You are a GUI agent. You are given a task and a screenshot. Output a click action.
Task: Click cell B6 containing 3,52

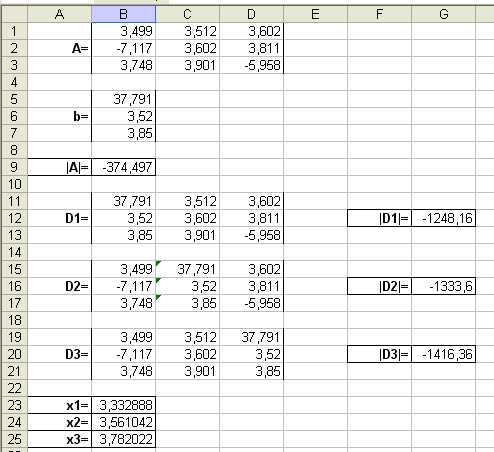click(123, 116)
